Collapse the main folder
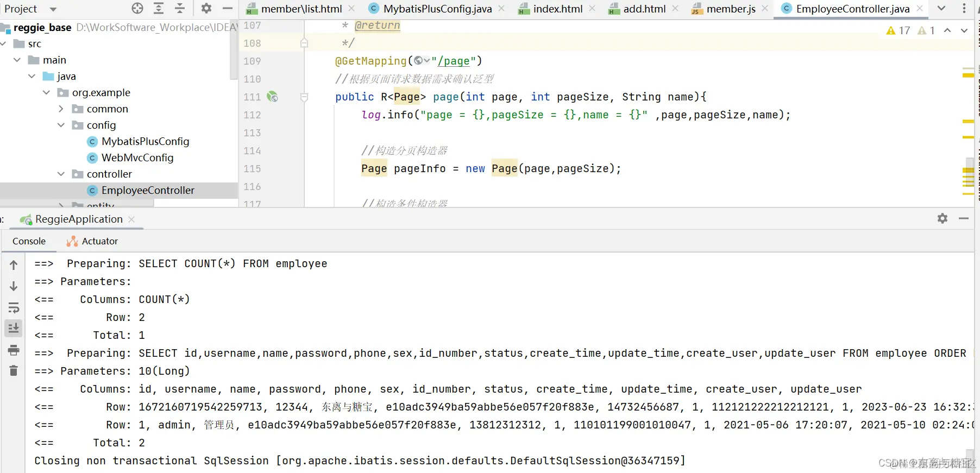980x473 pixels. coord(17,60)
